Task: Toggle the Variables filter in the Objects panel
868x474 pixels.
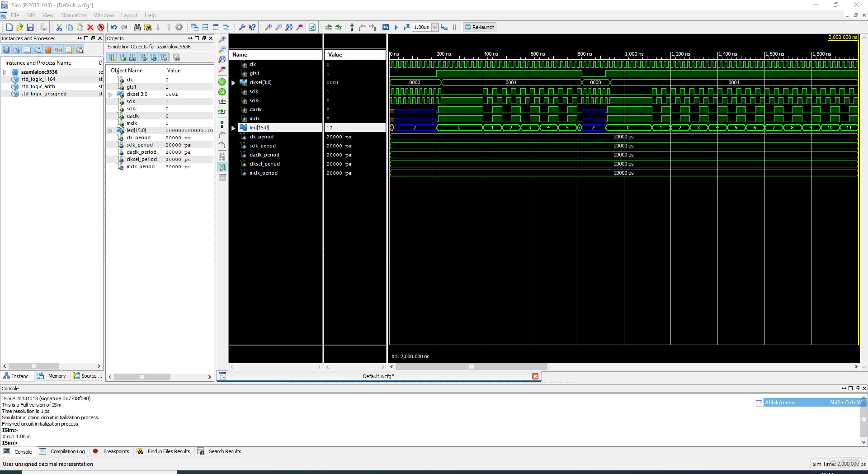Action: coord(164,57)
